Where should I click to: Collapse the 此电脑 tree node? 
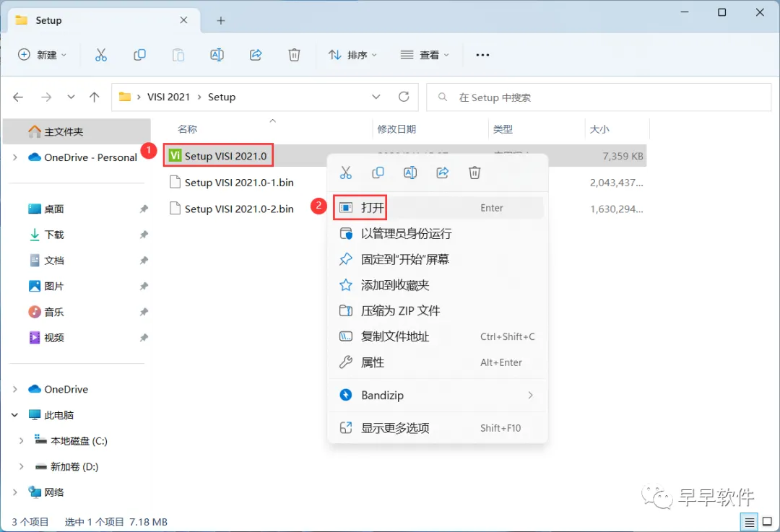click(x=15, y=415)
